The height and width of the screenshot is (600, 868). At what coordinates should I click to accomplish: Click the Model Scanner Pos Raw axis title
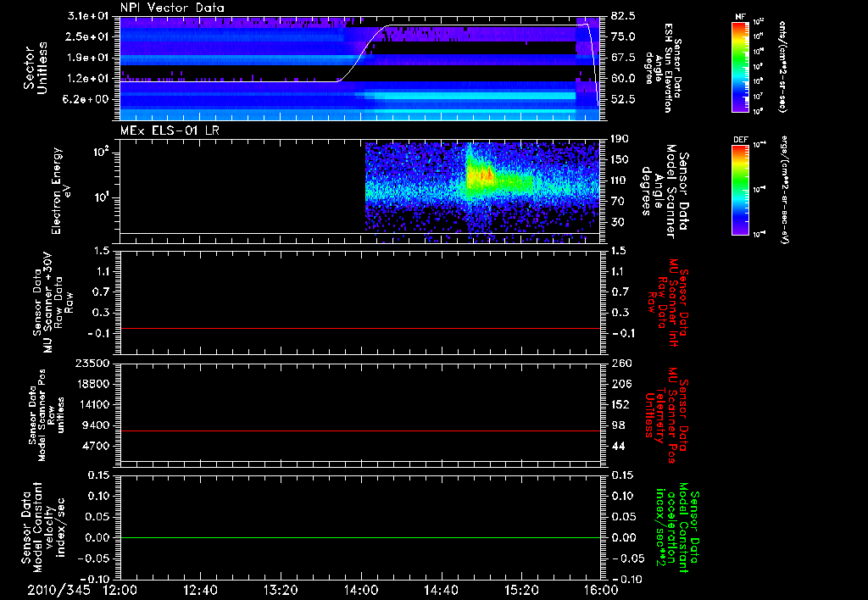tap(47, 415)
